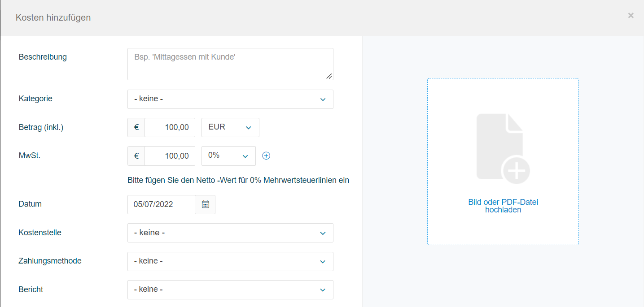644x307 pixels.
Task: Close the Kosten hinzufügen dialog
Action: click(x=631, y=16)
